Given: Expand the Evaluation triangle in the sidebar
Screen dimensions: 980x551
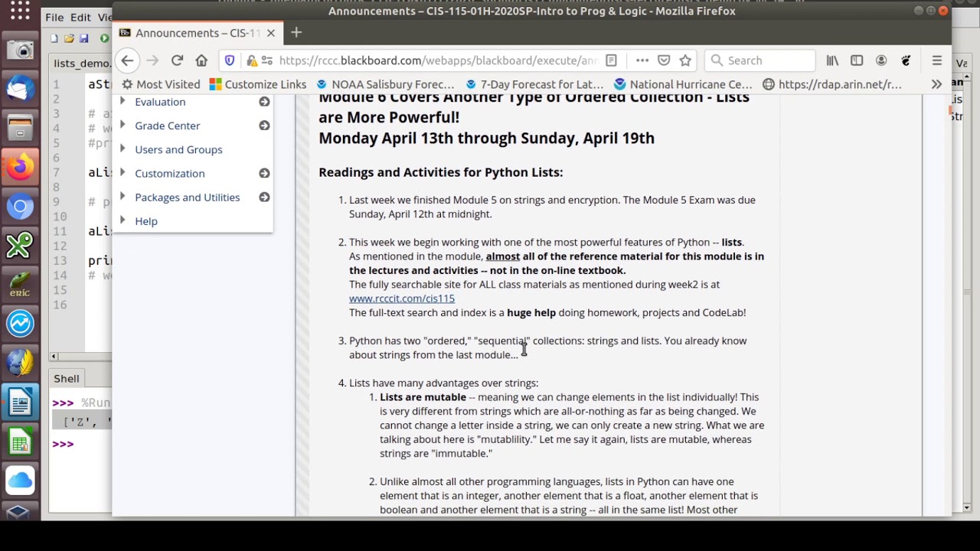Looking at the screenshot, I should [x=122, y=101].
